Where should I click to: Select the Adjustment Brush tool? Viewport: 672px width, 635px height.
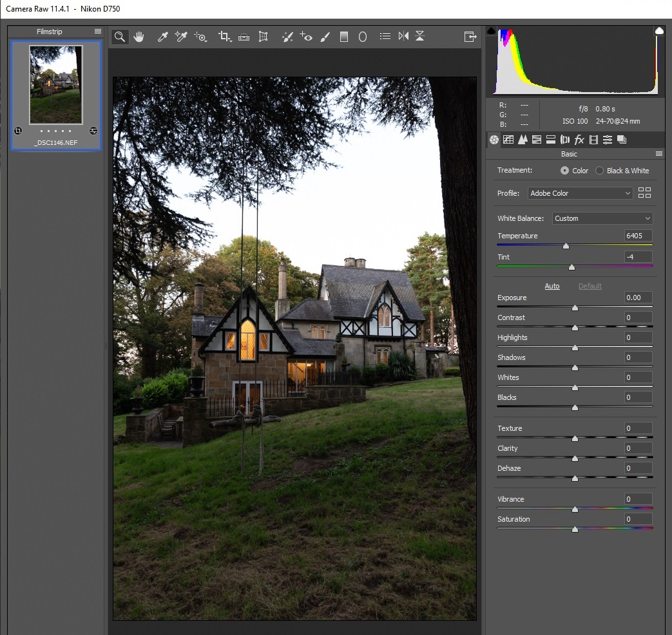pyautogui.click(x=325, y=37)
